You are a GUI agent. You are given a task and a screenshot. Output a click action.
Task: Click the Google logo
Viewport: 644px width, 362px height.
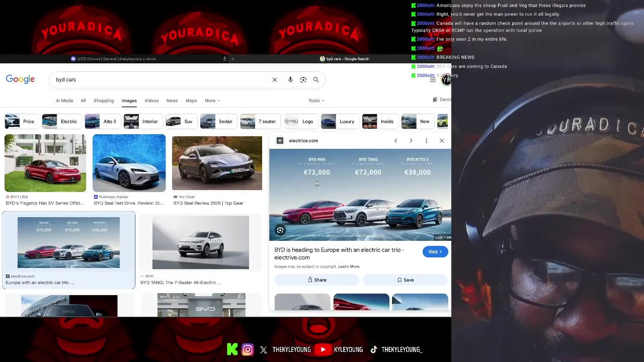click(20, 79)
